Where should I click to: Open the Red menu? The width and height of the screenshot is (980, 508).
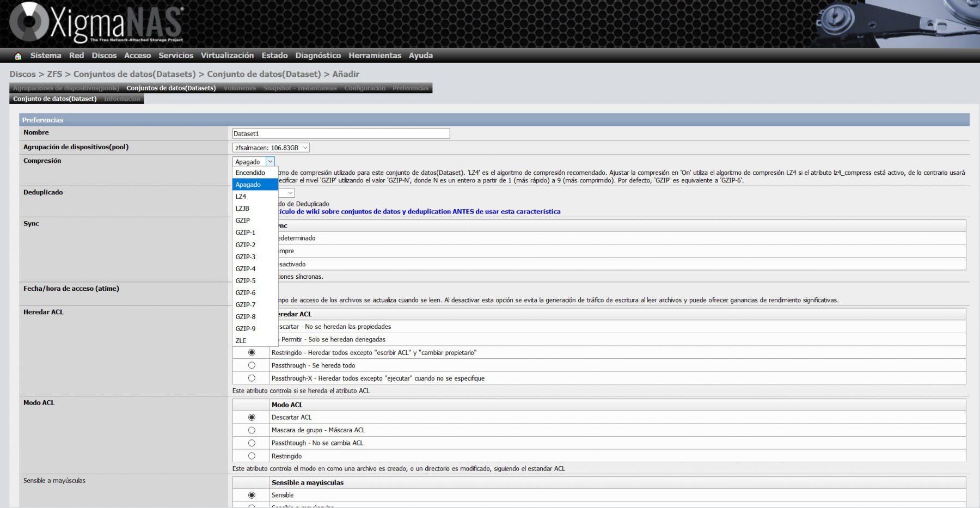[x=76, y=56]
